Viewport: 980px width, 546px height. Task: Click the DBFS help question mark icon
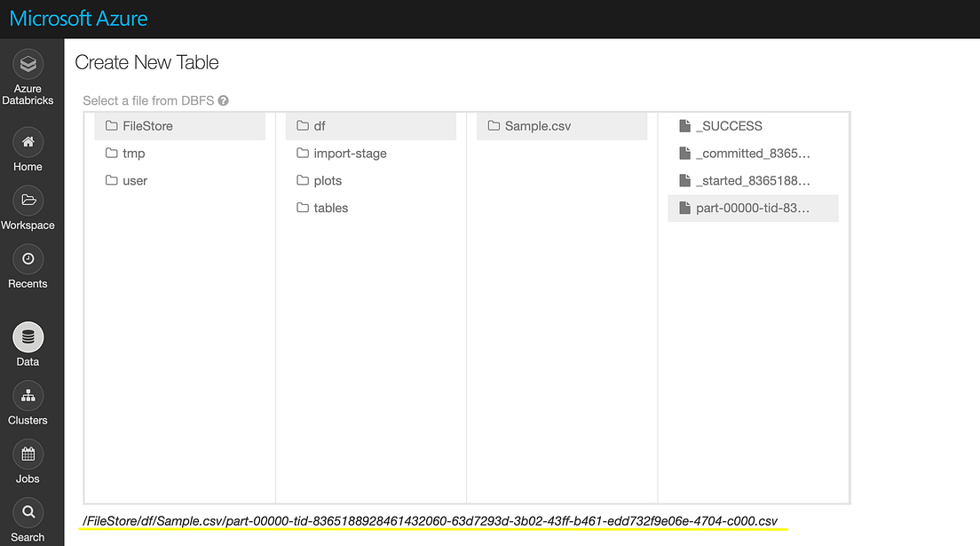[x=225, y=100]
